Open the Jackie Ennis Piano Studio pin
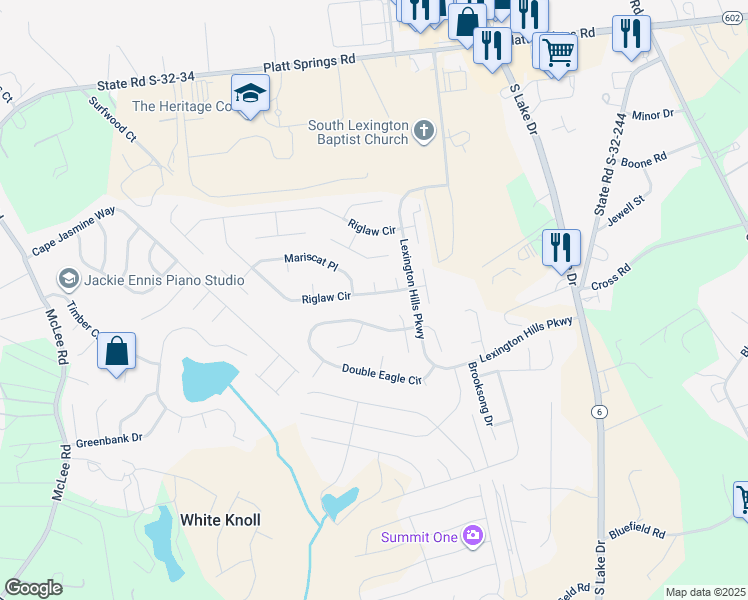The image size is (748, 600). pos(69,279)
